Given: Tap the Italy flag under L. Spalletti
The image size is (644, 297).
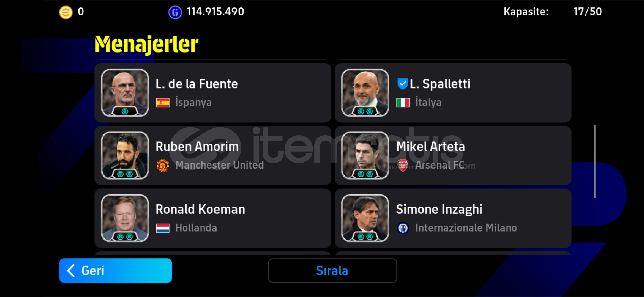Looking at the screenshot, I should [403, 103].
